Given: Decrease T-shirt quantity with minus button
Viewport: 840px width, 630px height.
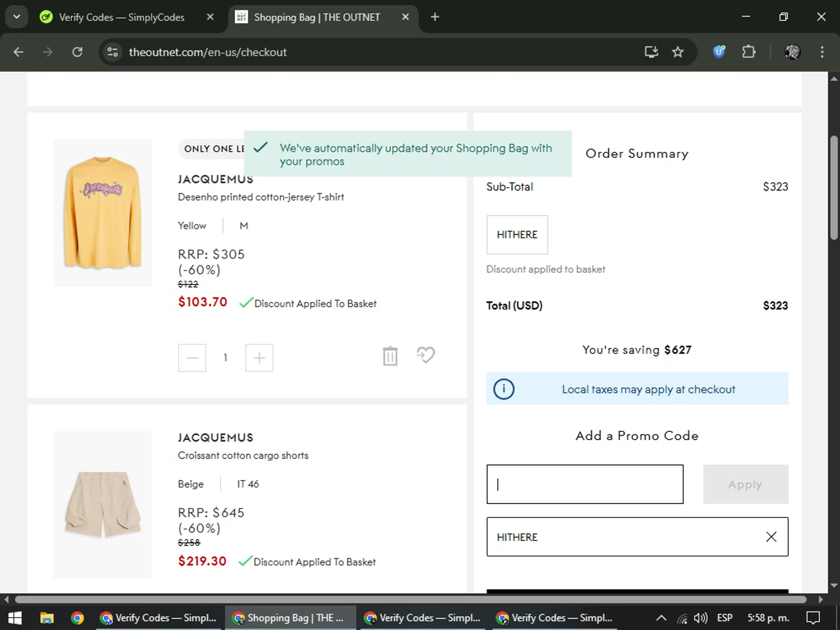Looking at the screenshot, I should 192,358.
